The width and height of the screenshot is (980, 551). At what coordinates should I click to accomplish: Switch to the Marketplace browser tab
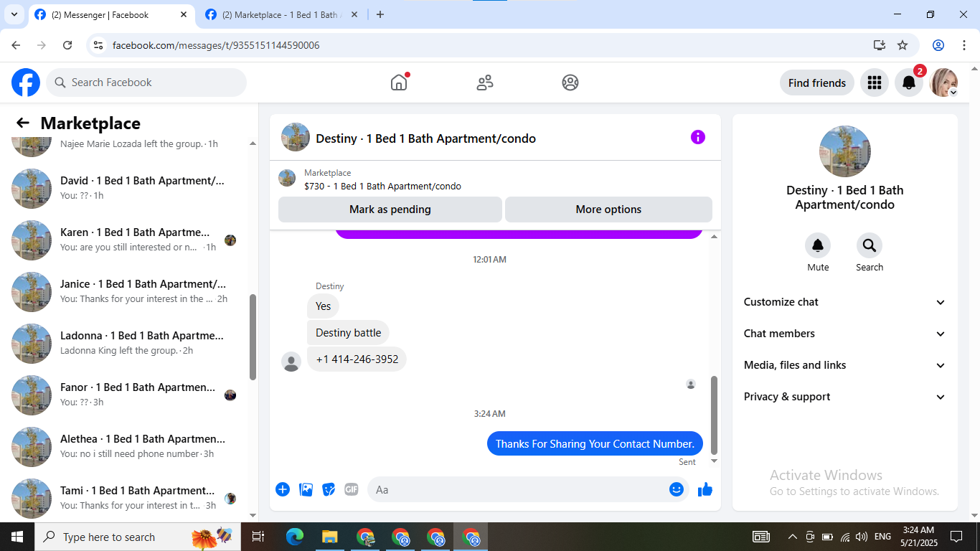pyautogui.click(x=280, y=15)
